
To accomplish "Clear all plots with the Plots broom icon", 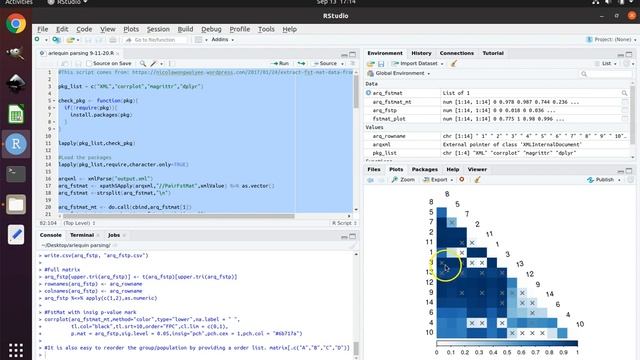I will pos(477,180).
